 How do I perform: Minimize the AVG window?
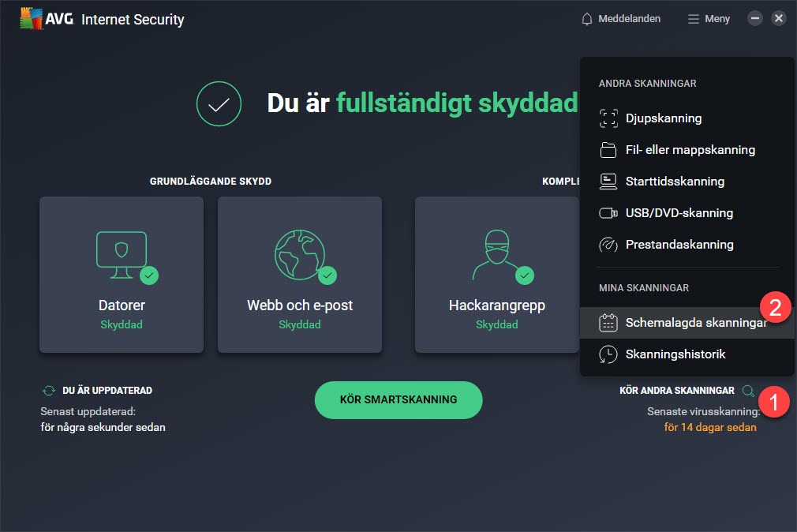755,19
